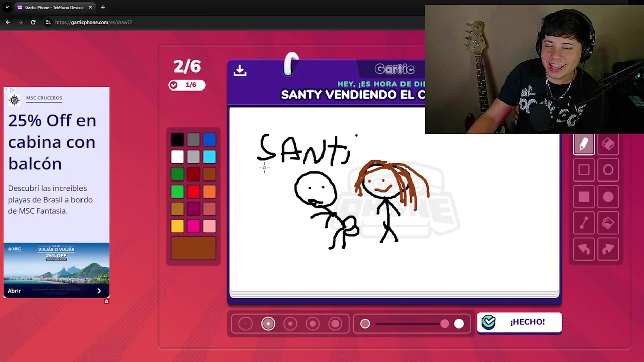Pick the dark gray color swatch

point(193,140)
